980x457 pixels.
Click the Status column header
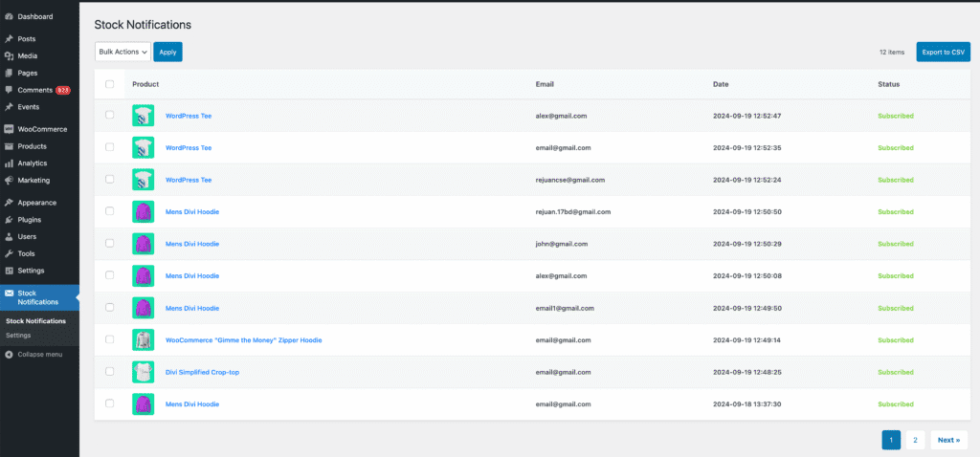coord(889,84)
